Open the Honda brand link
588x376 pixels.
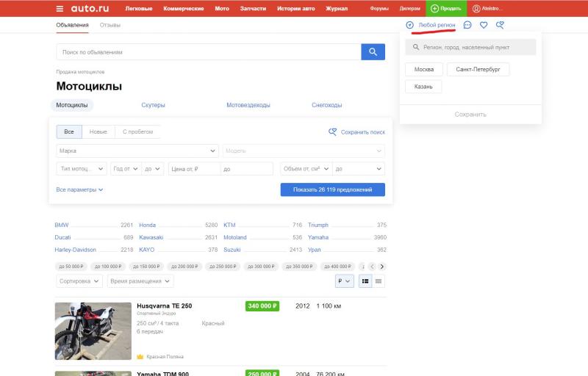pyautogui.click(x=148, y=225)
